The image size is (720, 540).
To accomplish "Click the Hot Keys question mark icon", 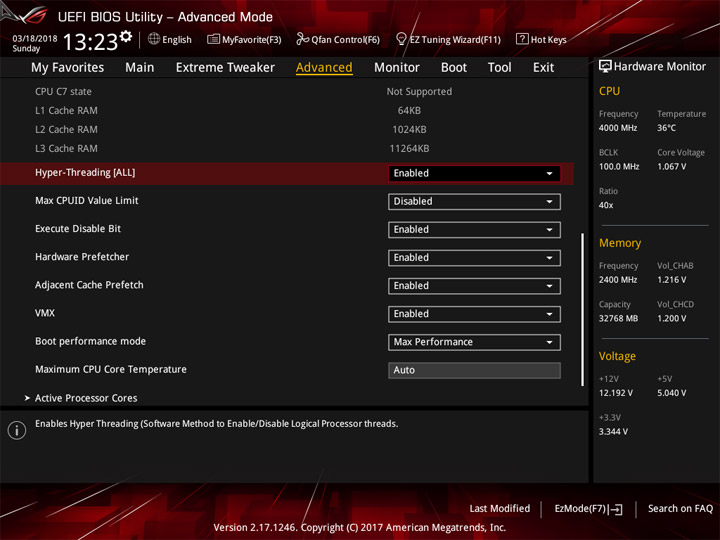I will click(x=522, y=39).
